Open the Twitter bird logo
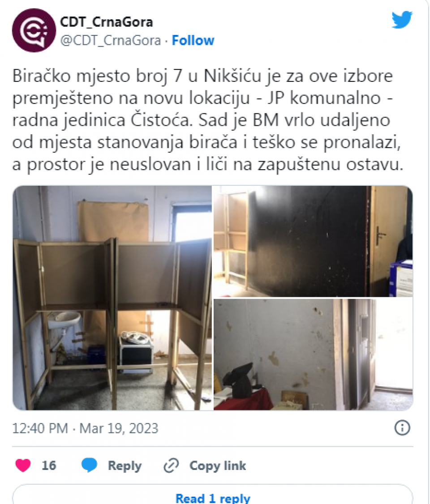 (x=402, y=20)
